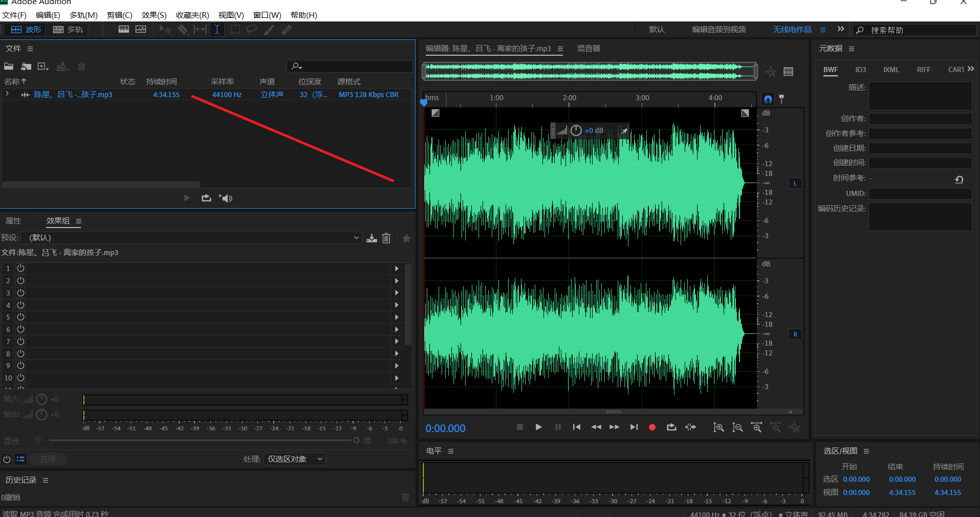
Task: Select the Lasso Selection tool
Action: click(x=252, y=29)
